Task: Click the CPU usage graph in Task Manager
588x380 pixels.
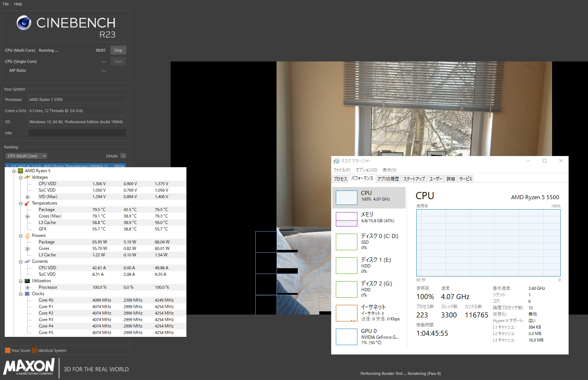Action: pyautogui.click(x=489, y=243)
